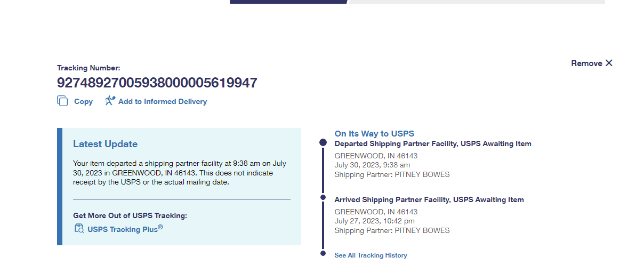The image size is (644, 273).
Task: Click the tracking number 9274892700593800005619947
Action: [x=157, y=83]
